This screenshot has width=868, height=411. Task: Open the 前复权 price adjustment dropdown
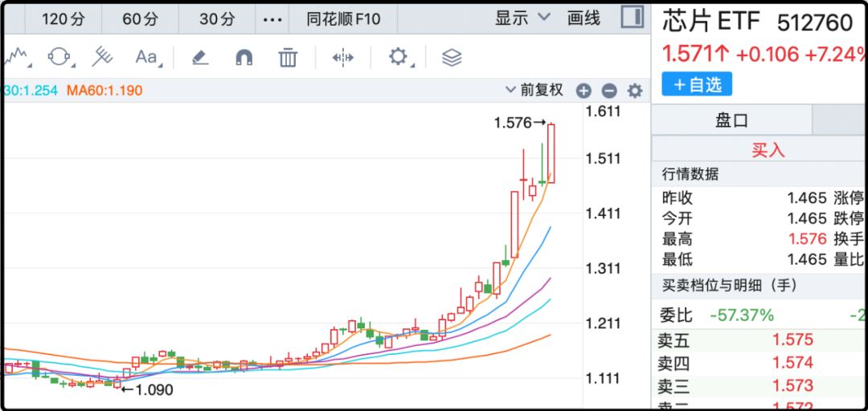534,91
